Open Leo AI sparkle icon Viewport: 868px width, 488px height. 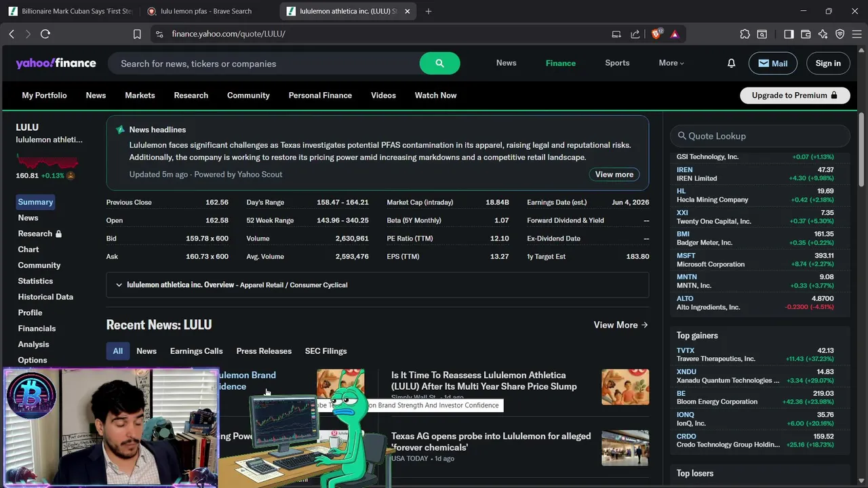pos(823,34)
